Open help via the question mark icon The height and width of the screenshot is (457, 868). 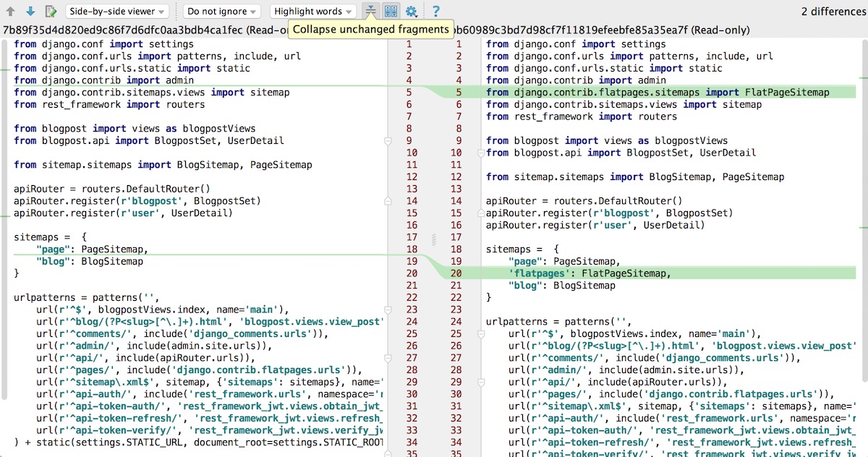coord(435,11)
